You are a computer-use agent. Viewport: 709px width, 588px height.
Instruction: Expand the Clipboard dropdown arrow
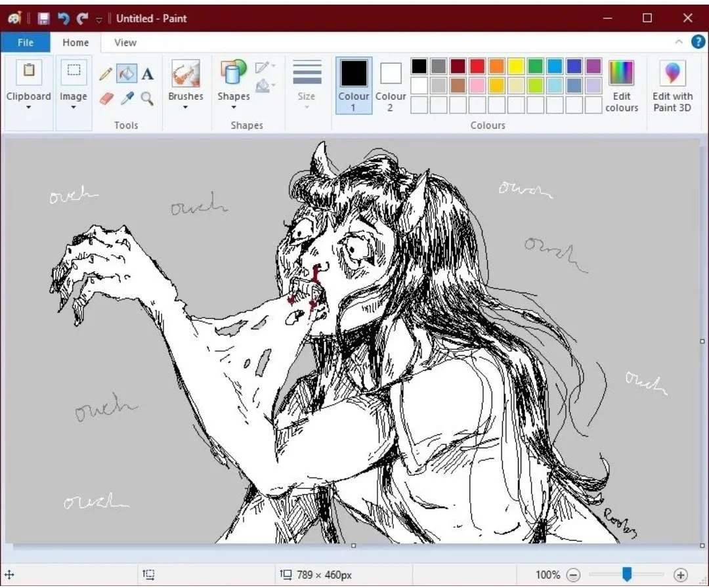click(28, 108)
